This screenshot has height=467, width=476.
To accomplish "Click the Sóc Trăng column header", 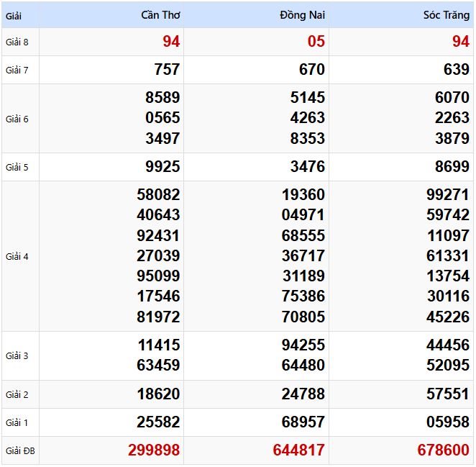I will [x=446, y=15].
